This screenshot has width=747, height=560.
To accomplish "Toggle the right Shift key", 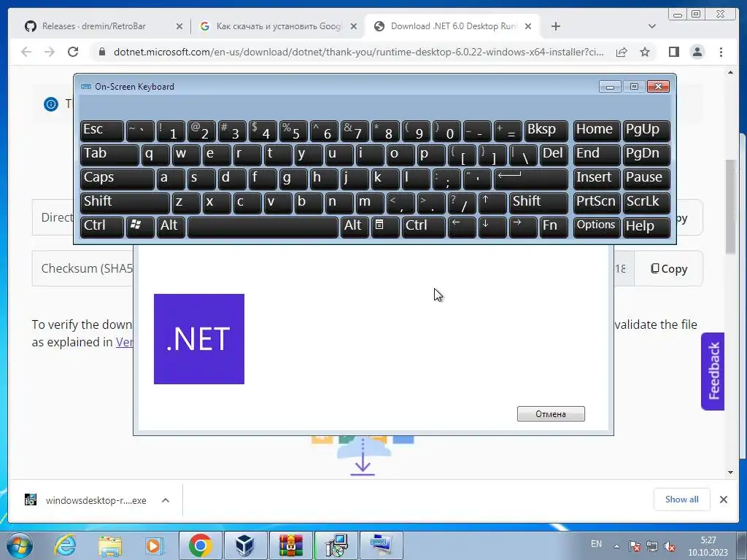I will tap(538, 203).
